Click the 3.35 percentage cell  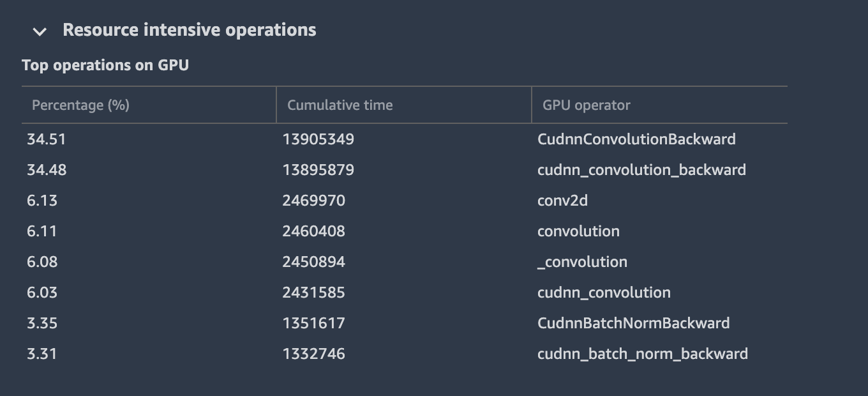click(42, 323)
